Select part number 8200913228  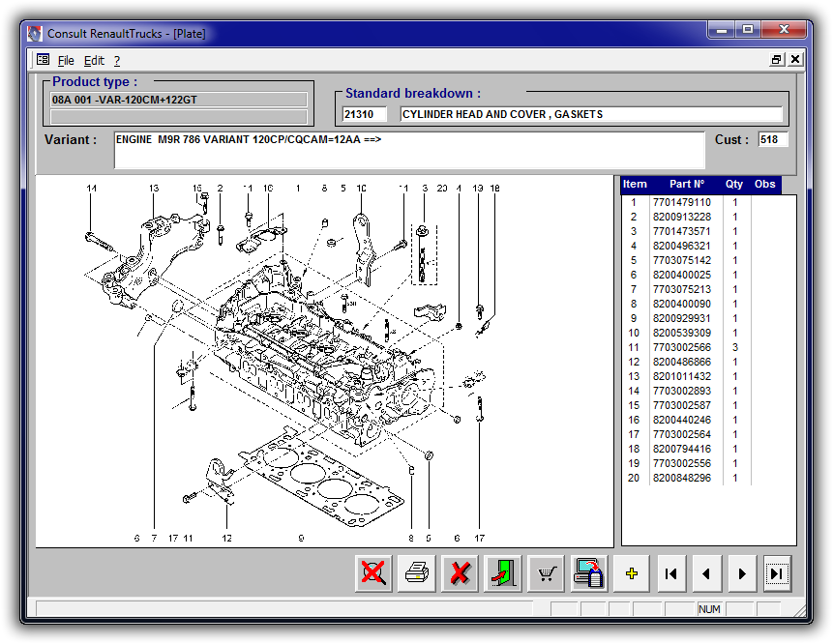point(682,217)
